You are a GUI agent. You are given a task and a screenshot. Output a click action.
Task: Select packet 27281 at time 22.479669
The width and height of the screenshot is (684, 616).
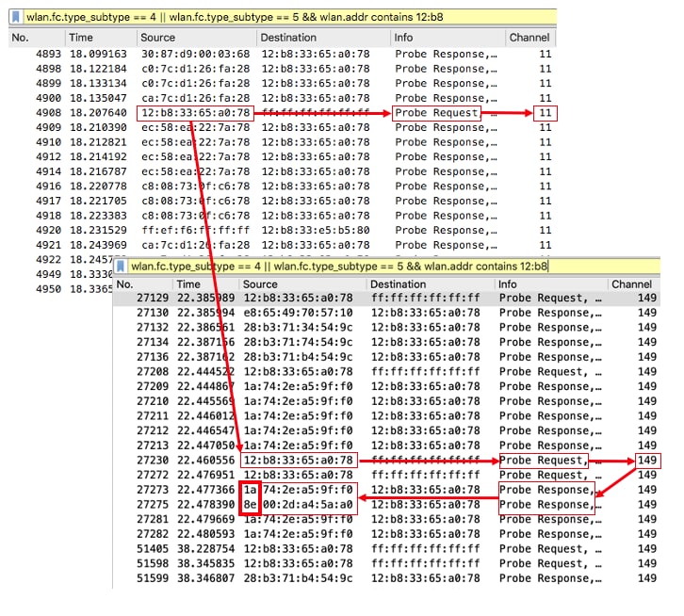tap(386, 519)
